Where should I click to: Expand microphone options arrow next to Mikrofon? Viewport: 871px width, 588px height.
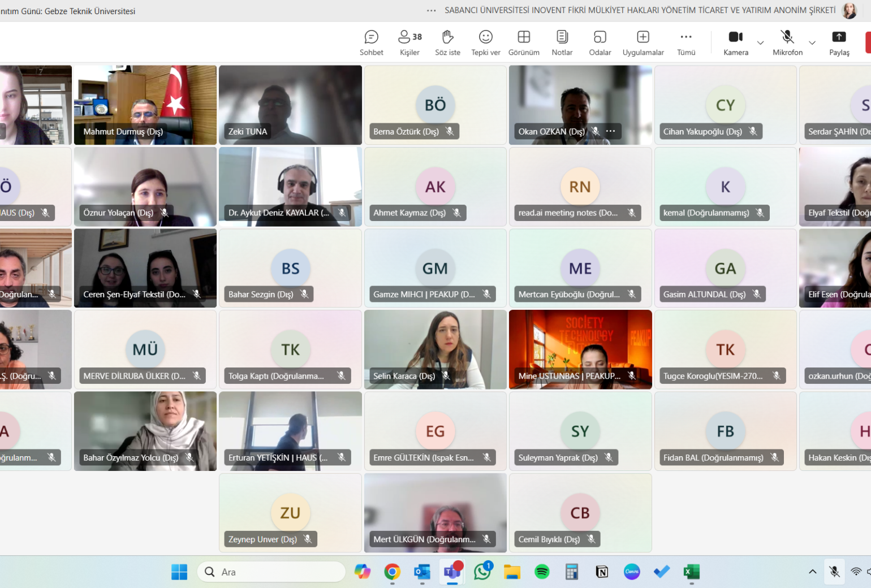pyautogui.click(x=812, y=43)
